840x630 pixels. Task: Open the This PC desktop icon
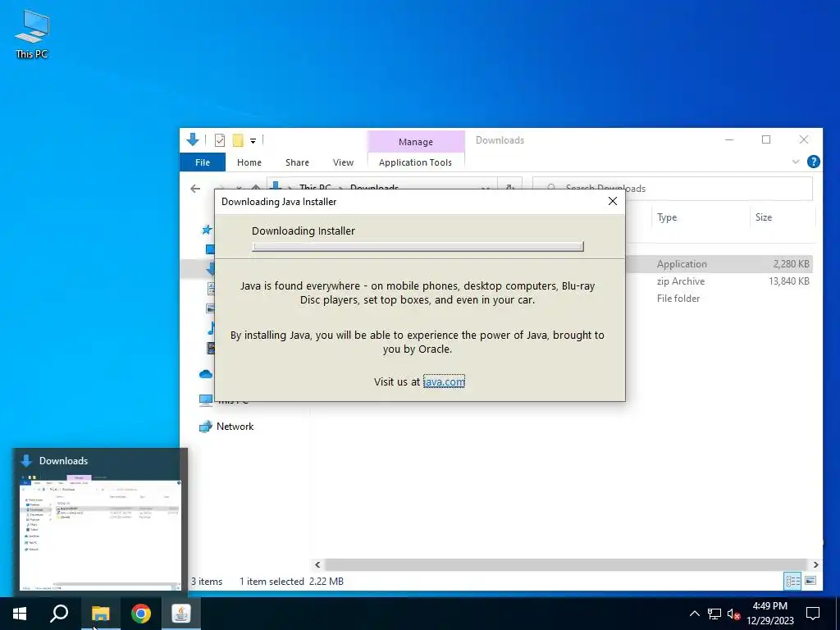pos(32,34)
